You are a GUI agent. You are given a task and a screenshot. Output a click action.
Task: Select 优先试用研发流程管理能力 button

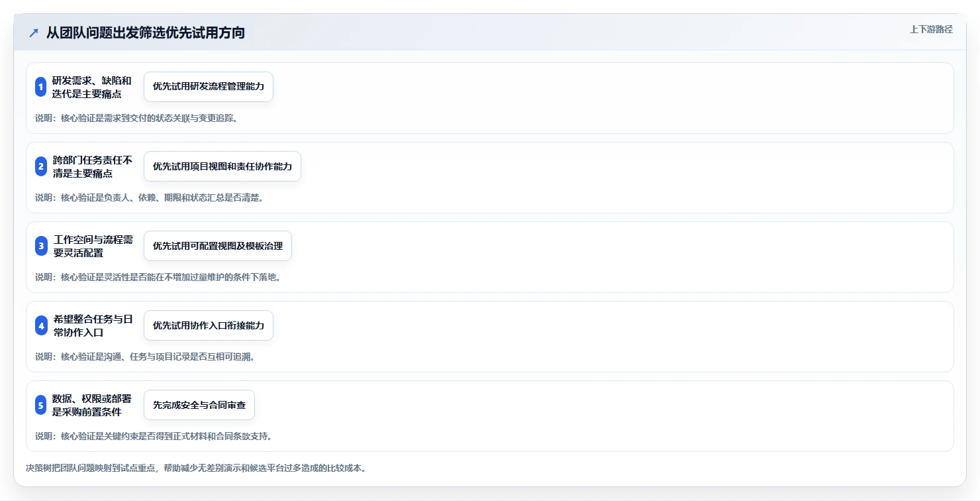tap(209, 87)
